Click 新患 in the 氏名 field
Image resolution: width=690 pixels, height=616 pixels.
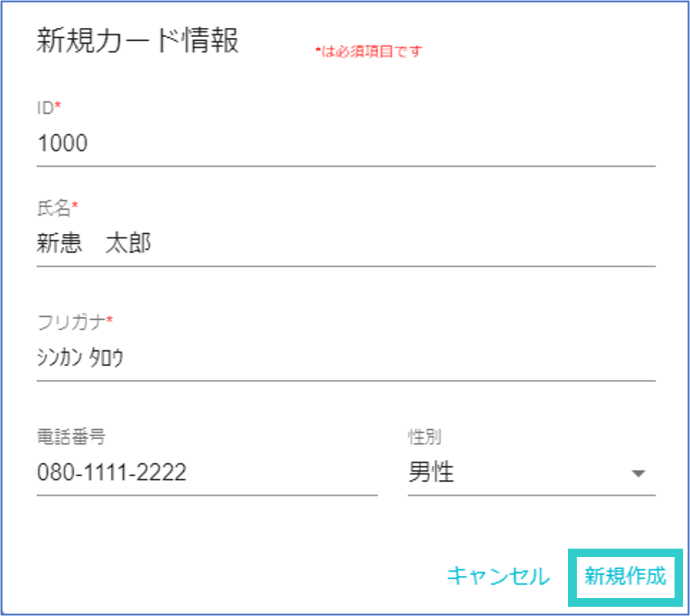click(x=59, y=244)
